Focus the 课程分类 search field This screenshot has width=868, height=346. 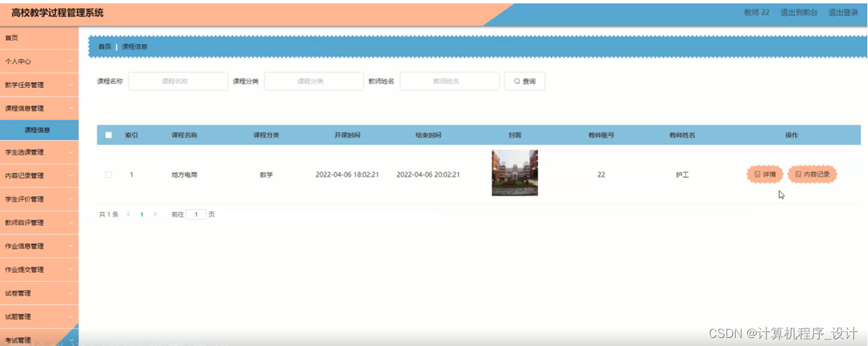click(314, 81)
